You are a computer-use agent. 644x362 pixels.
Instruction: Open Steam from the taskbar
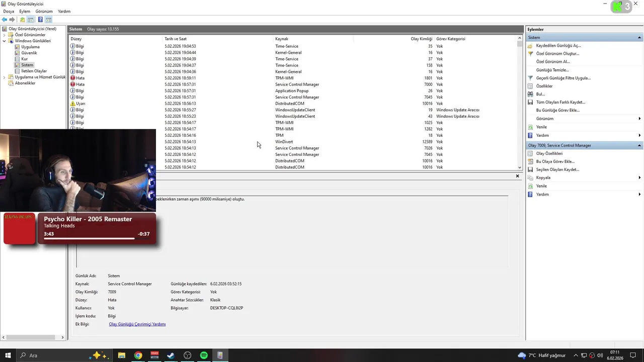tap(171, 355)
